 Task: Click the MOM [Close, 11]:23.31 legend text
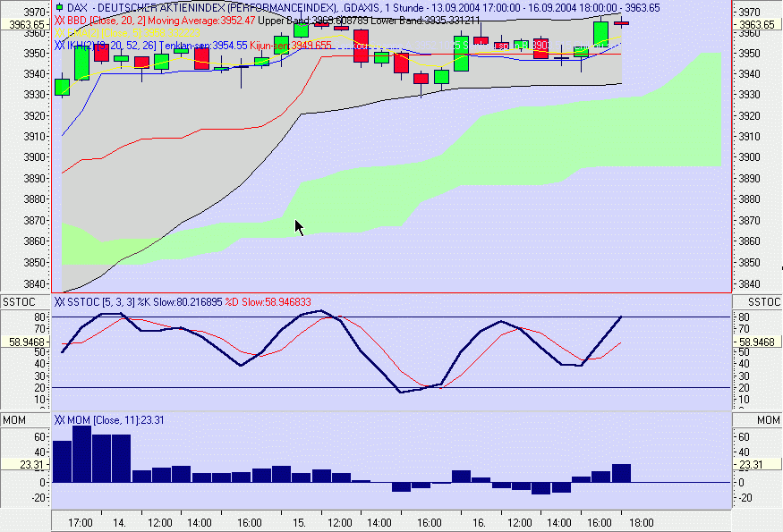click(x=115, y=419)
